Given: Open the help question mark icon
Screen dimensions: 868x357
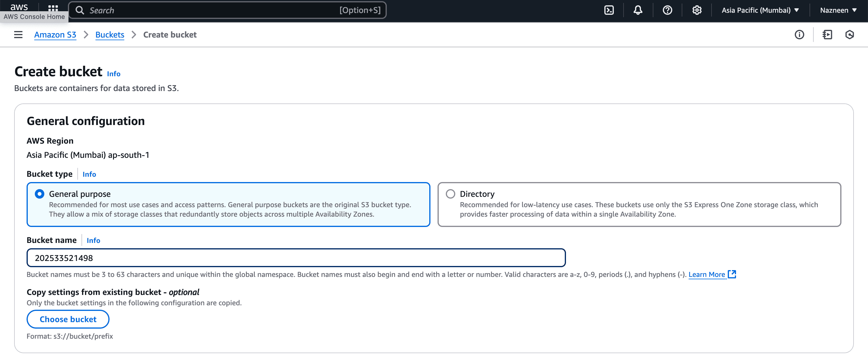Looking at the screenshot, I should pyautogui.click(x=667, y=10).
